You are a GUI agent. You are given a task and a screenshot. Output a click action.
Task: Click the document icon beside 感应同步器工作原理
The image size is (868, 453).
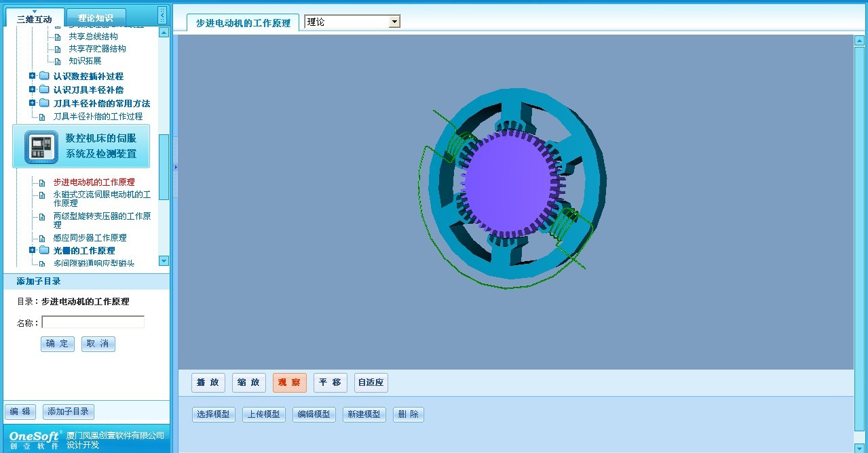[x=42, y=238]
